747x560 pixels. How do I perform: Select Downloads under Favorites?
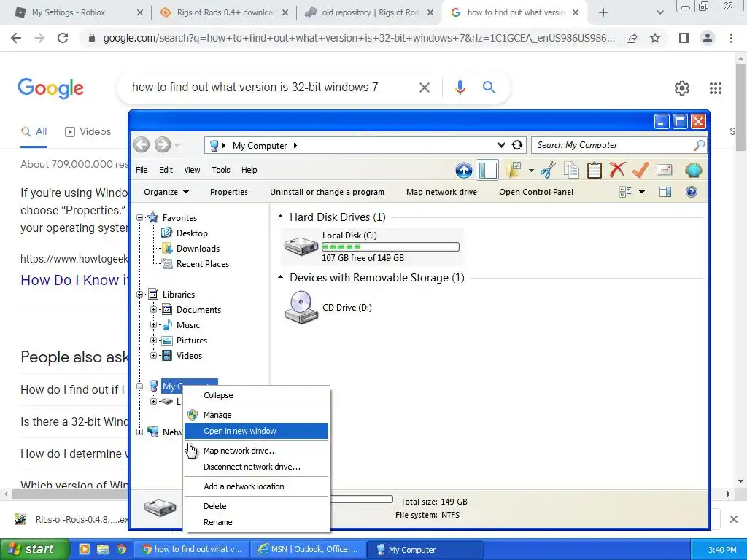198,249
